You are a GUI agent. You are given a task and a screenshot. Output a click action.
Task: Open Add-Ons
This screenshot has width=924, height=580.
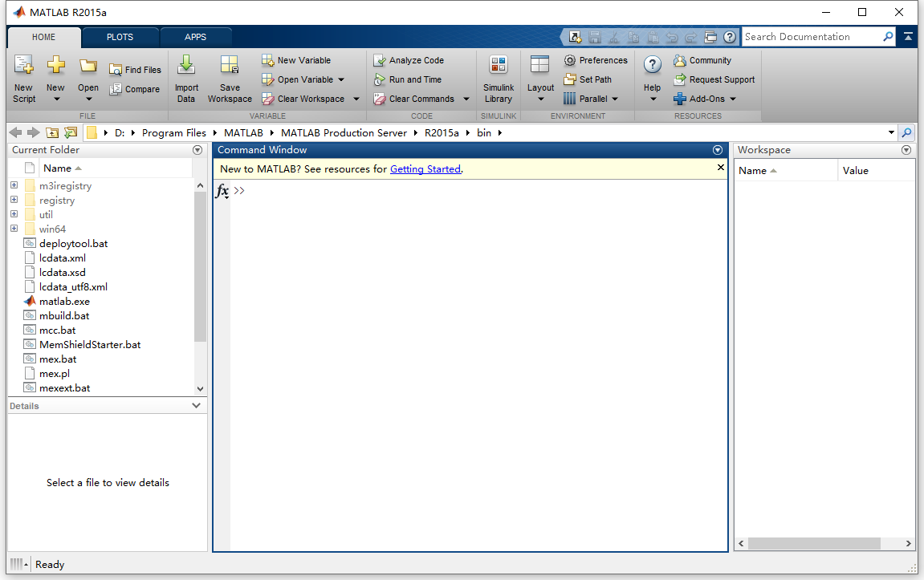[x=705, y=99]
